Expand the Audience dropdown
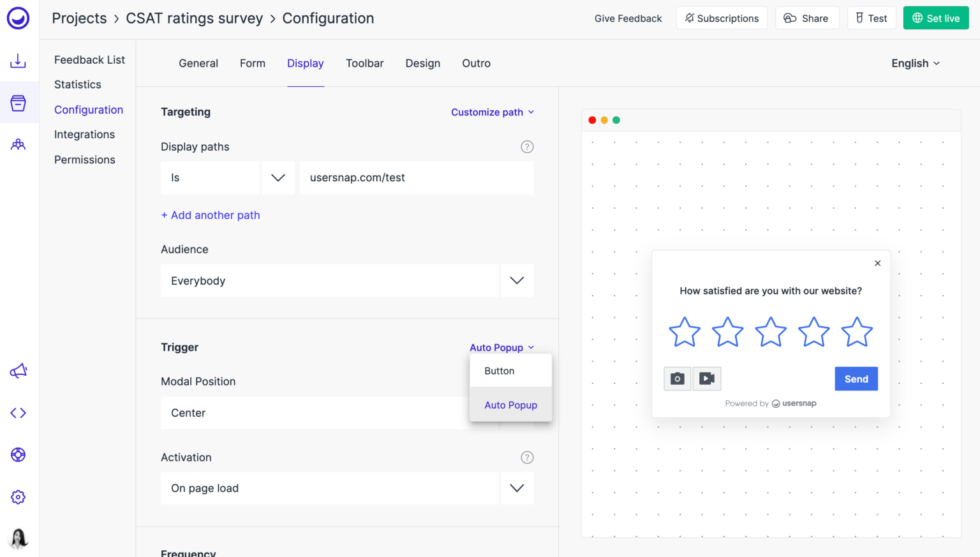 click(x=516, y=281)
